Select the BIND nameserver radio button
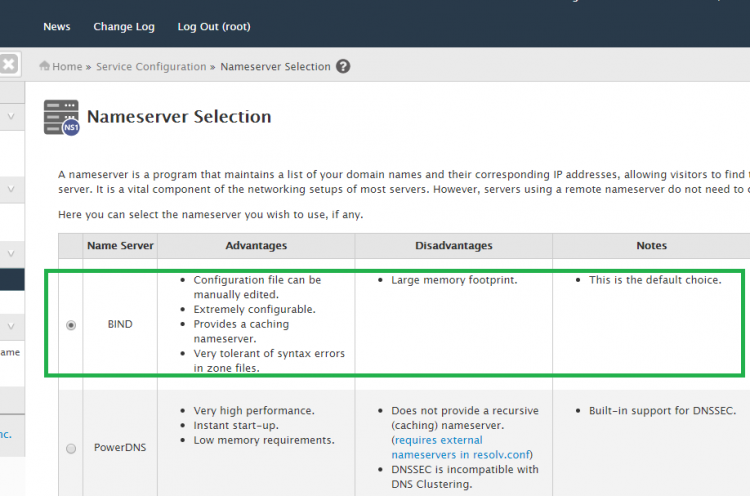Screen dimensions: 750x496 pos(71,325)
